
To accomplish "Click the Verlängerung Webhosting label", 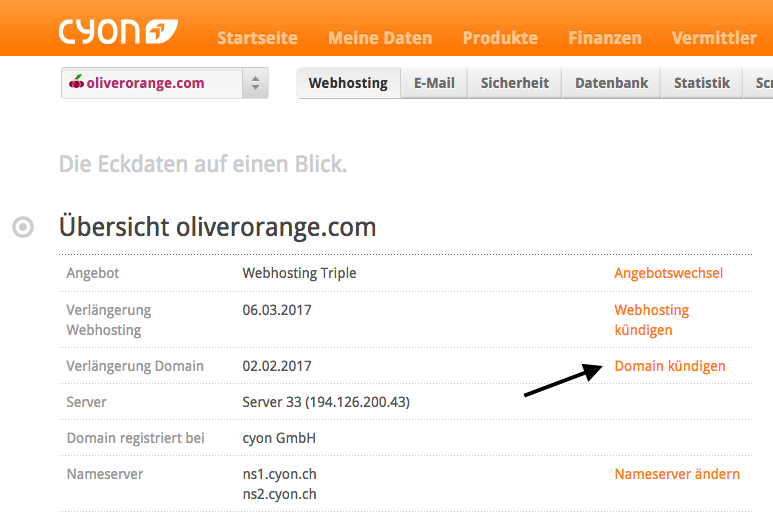I will click(109, 320).
